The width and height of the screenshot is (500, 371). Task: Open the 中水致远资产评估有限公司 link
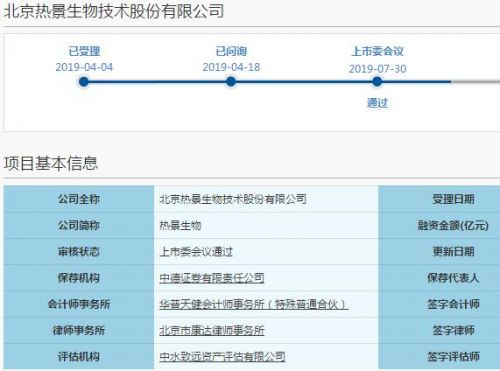(222, 357)
